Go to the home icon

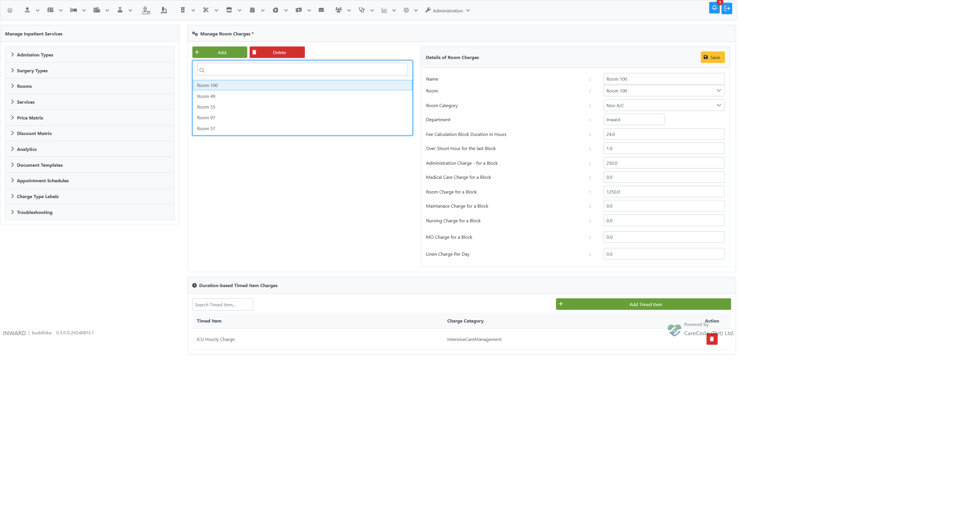click(10, 10)
